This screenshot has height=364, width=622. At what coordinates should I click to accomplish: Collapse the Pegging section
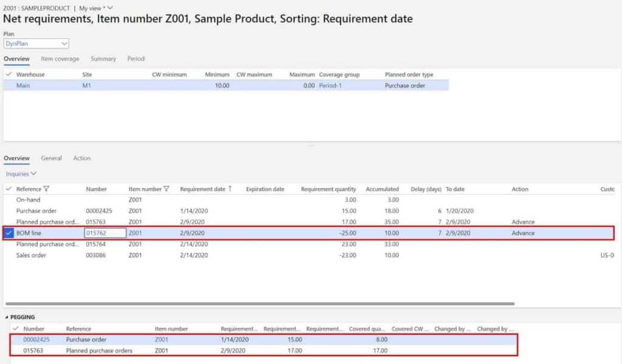tap(5, 317)
